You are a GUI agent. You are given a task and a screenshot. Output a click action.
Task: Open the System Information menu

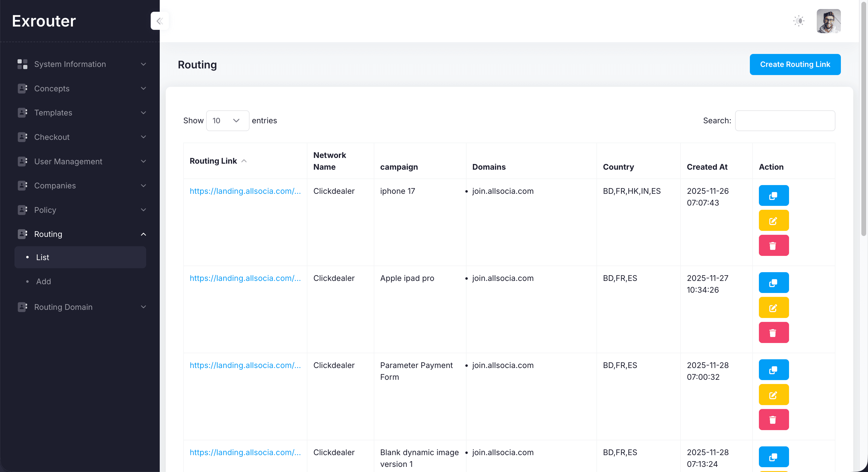tap(80, 64)
